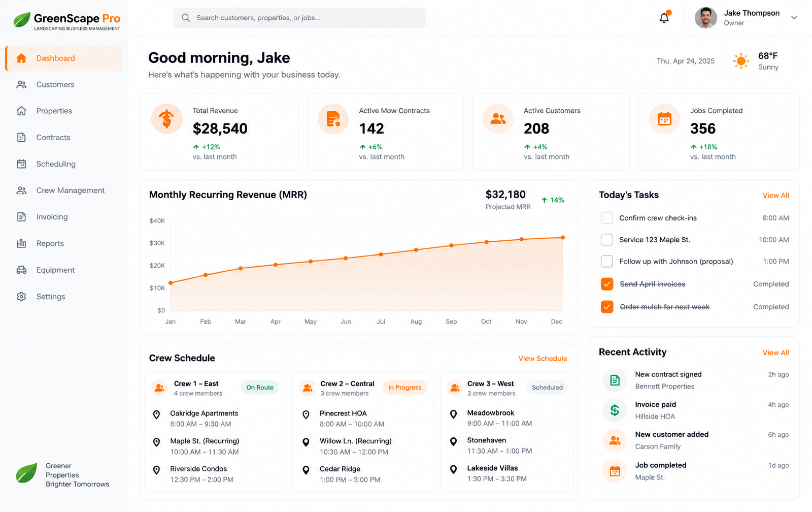The image size is (812, 512).
Task: Click View All in Today's Tasks
Action: 775,196
